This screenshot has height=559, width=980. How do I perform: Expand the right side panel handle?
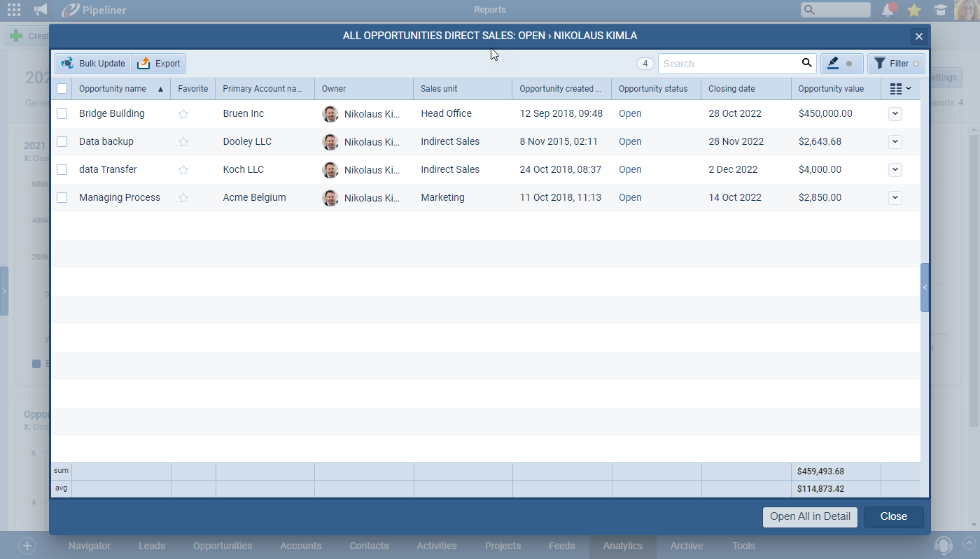925,288
